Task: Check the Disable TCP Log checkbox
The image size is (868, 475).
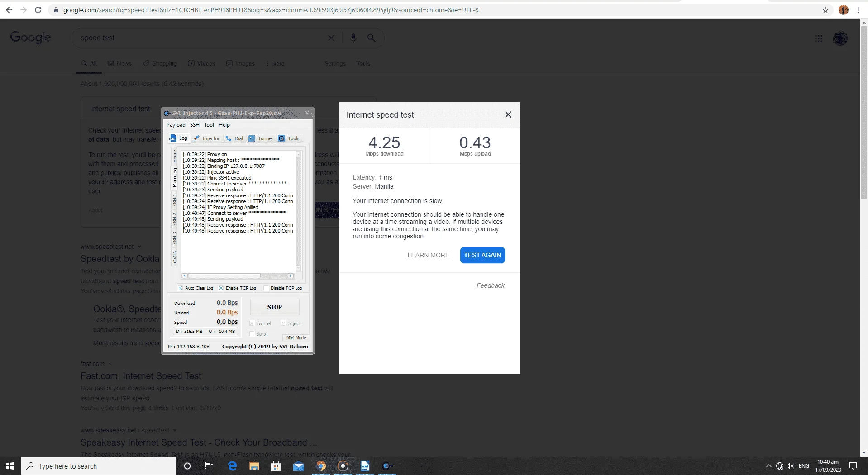Action: [x=266, y=288]
